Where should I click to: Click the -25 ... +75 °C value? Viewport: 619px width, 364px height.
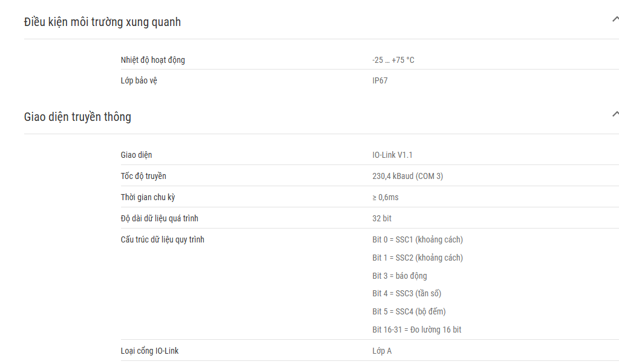(393, 60)
